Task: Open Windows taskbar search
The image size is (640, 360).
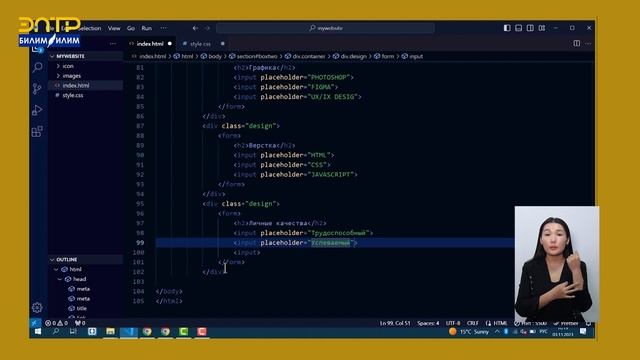Action: click(56, 331)
